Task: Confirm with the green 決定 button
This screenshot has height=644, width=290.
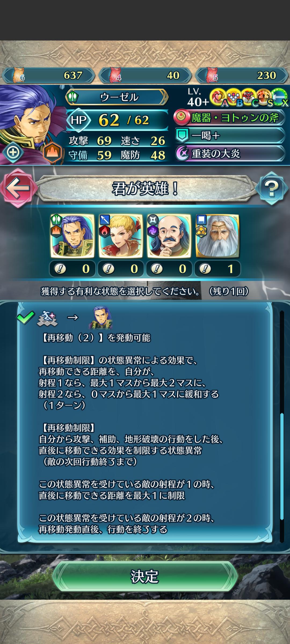Action: pyautogui.click(x=145, y=576)
